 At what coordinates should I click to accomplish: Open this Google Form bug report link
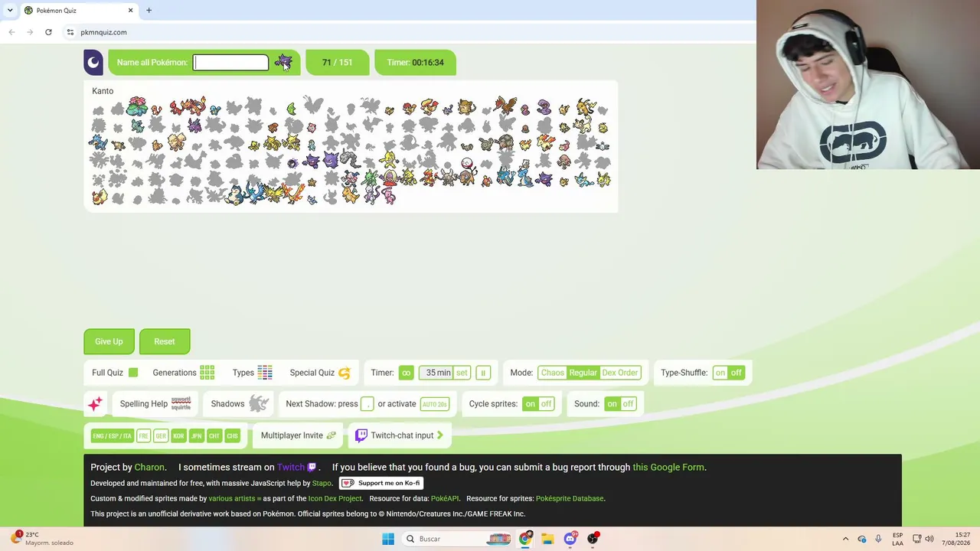pos(668,467)
